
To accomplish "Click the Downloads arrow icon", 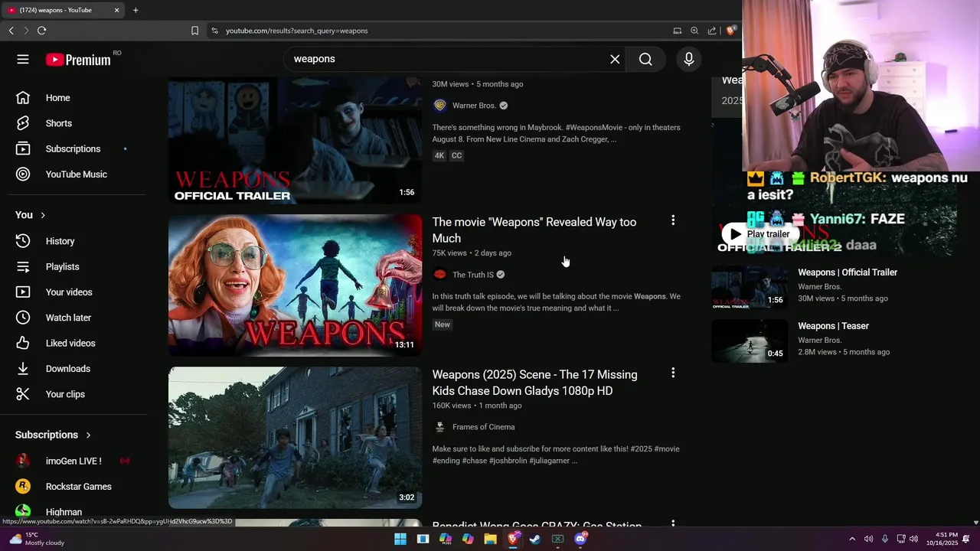I will (x=23, y=369).
